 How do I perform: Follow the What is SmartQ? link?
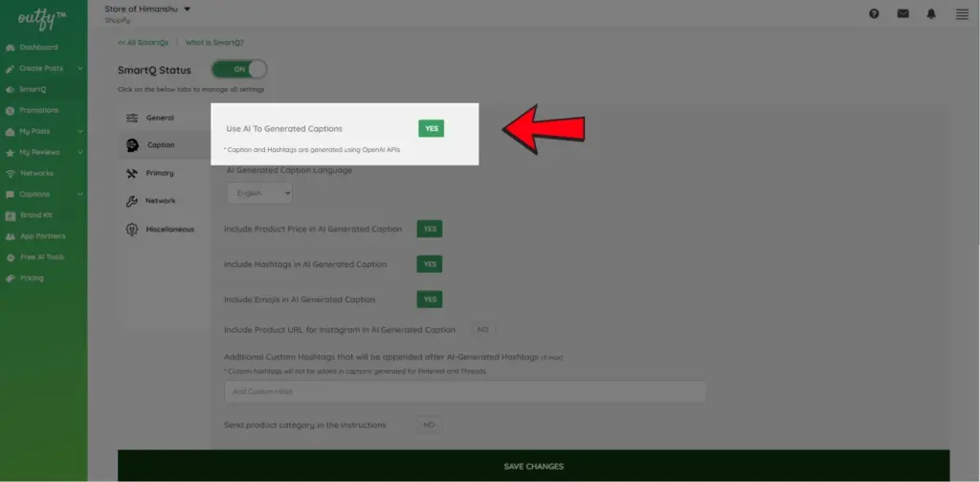pos(214,42)
